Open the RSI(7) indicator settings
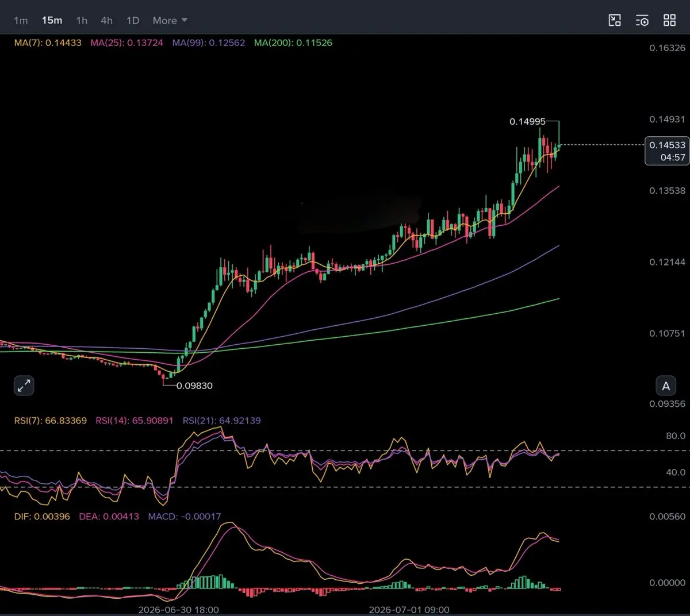Viewport: 690px width, 616px height. pos(51,421)
